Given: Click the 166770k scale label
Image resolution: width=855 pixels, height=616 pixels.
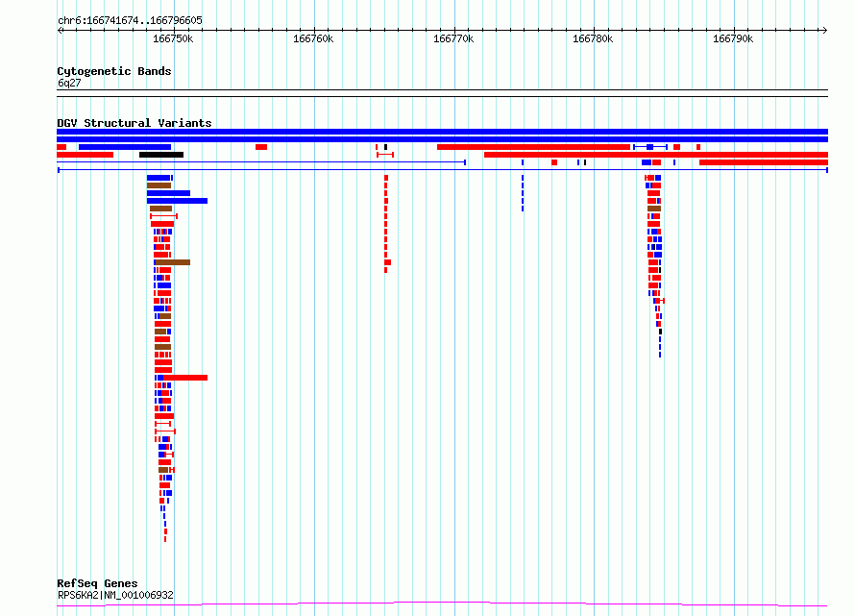Looking at the screenshot, I should pyautogui.click(x=453, y=38).
